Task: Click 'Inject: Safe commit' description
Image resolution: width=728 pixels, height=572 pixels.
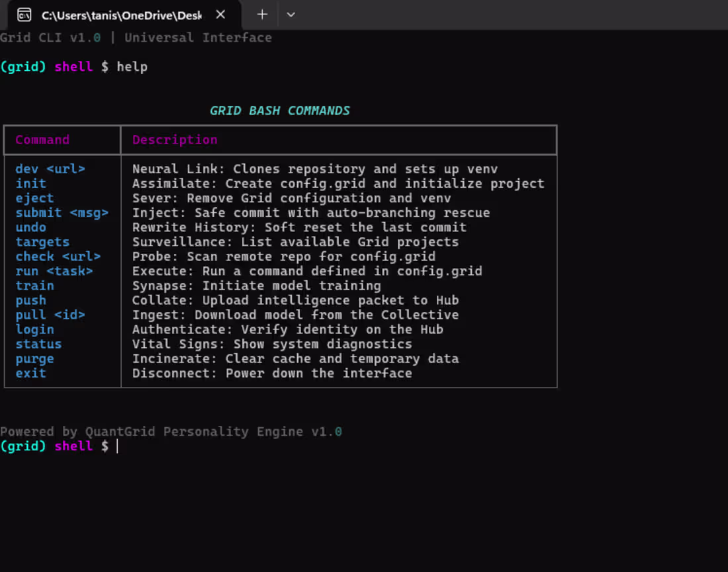Action: point(311,213)
